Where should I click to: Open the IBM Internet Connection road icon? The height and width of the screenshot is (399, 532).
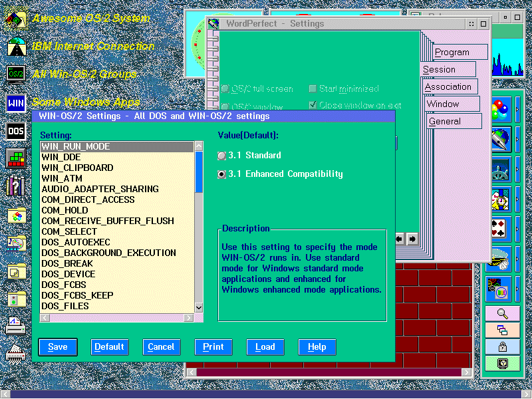click(16, 47)
